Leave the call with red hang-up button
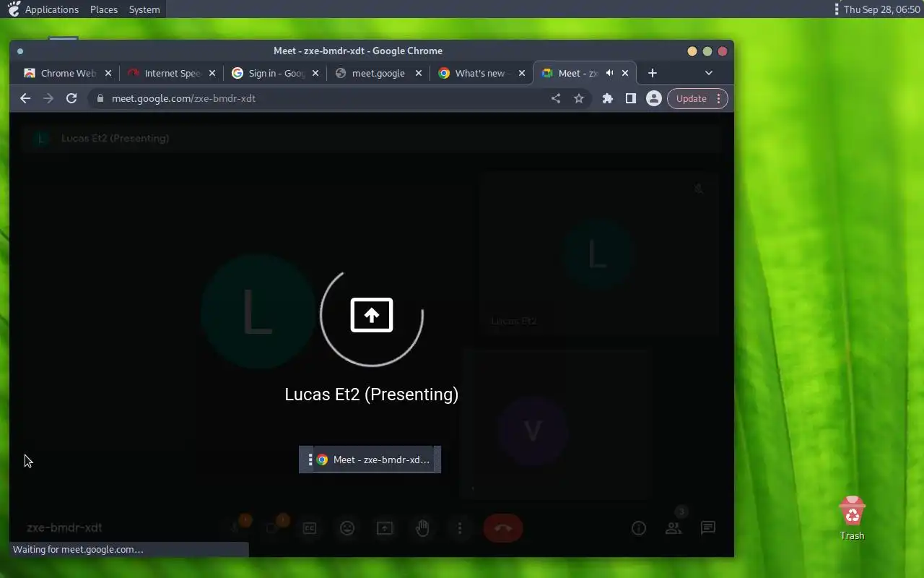 503,528
